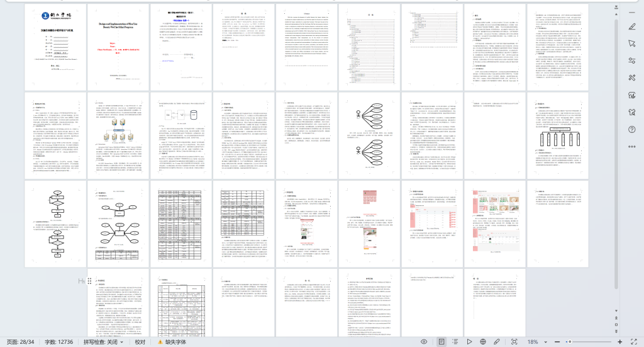The width and height of the screenshot is (644, 347).
Task: Show more sidebar options via three dots
Action: tap(631, 146)
